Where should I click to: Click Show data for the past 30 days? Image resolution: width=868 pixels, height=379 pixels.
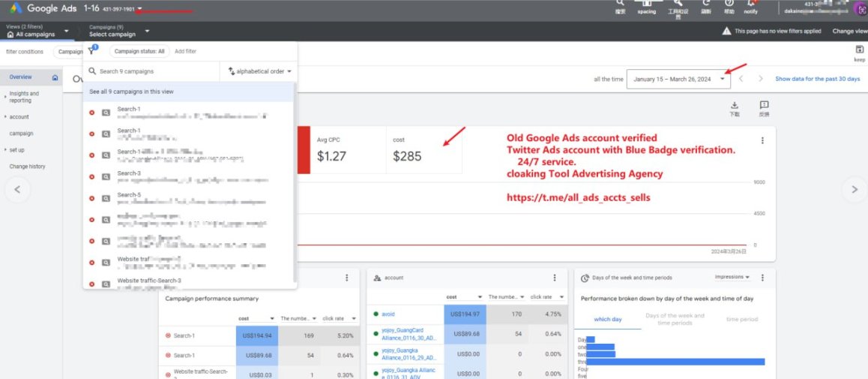[818, 80]
